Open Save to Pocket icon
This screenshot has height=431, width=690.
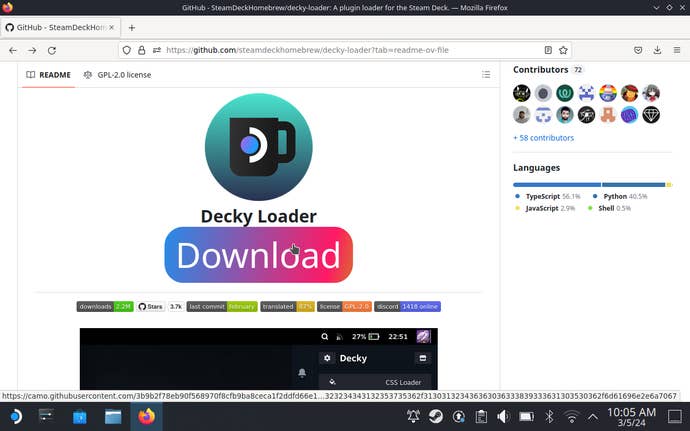638,50
